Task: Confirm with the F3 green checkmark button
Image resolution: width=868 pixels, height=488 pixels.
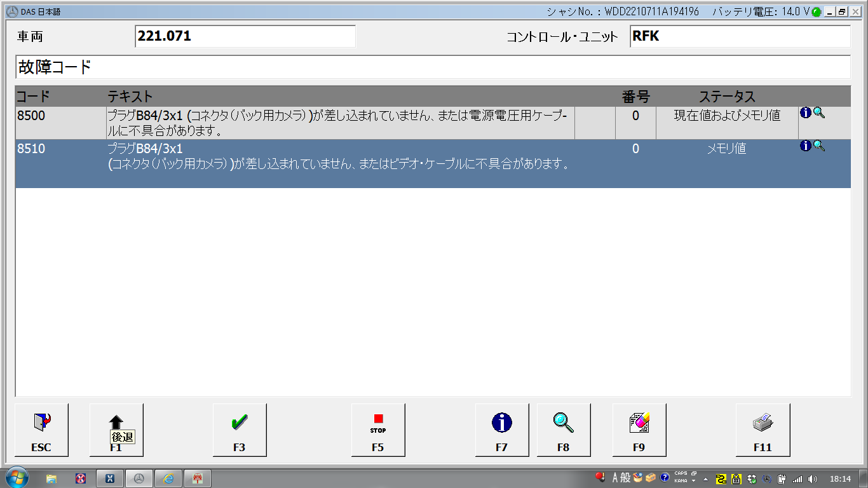Action: click(x=240, y=430)
